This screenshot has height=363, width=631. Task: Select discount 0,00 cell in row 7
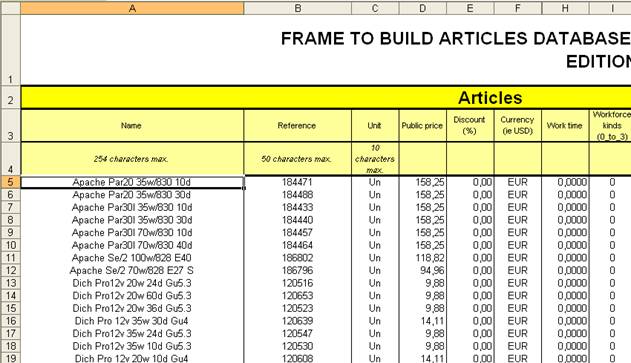[x=470, y=208]
